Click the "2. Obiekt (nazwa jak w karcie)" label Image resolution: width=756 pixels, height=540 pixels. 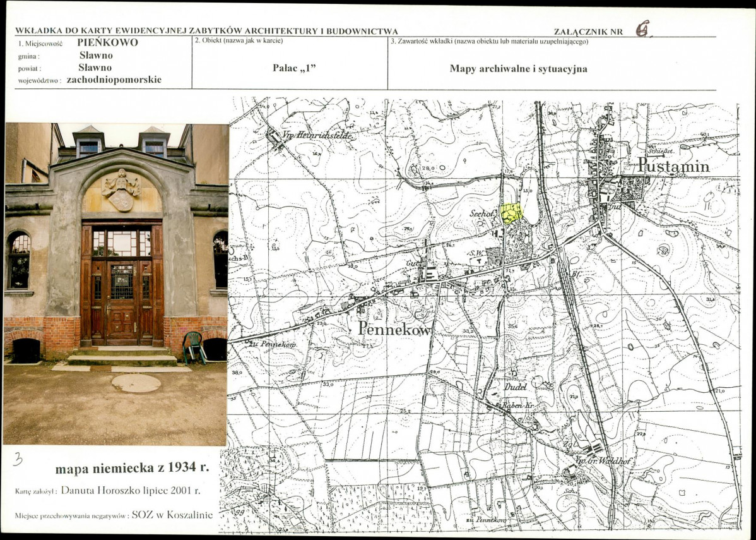[239, 40]
